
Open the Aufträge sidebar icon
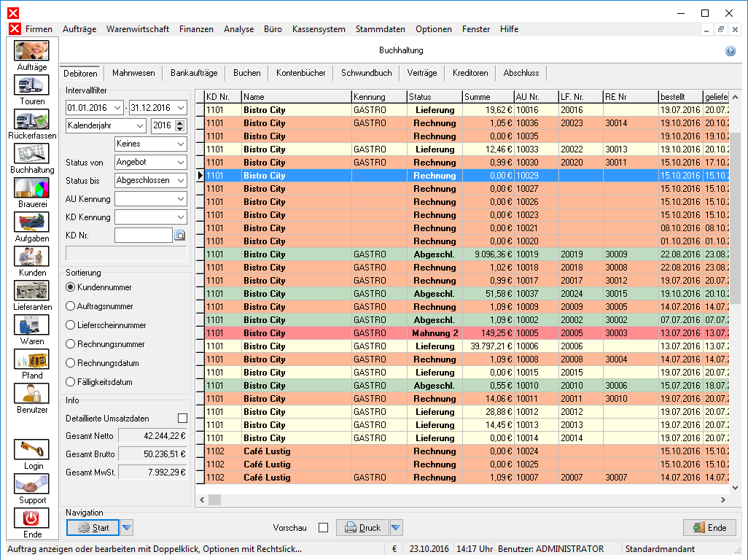(x=31, y=51)
